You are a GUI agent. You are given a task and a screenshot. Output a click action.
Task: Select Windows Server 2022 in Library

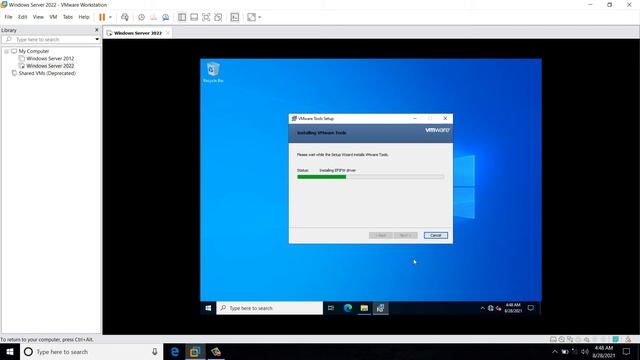50,66
